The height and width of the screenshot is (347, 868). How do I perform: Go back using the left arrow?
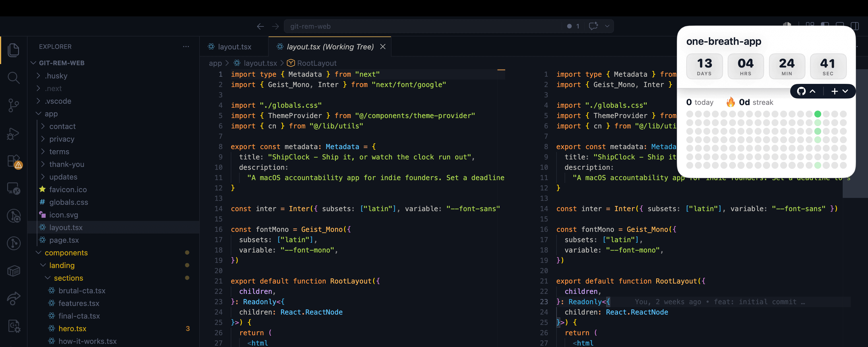click(260, 26)
